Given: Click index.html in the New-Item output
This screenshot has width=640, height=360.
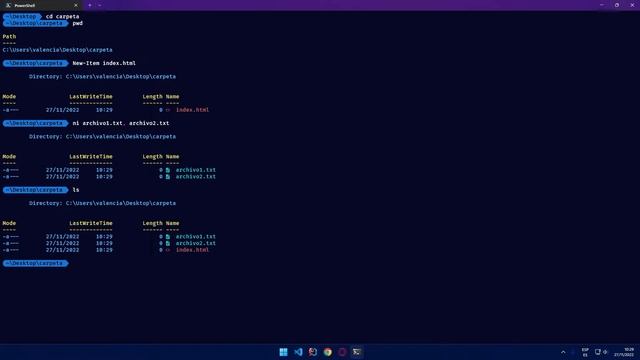Looking at the screenshot, I should coord(192,110).
